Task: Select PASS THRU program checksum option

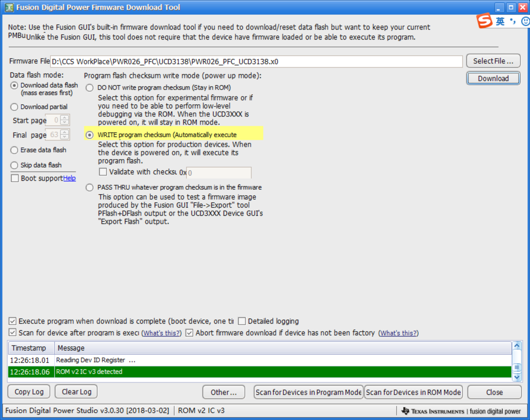Action: 90,187
